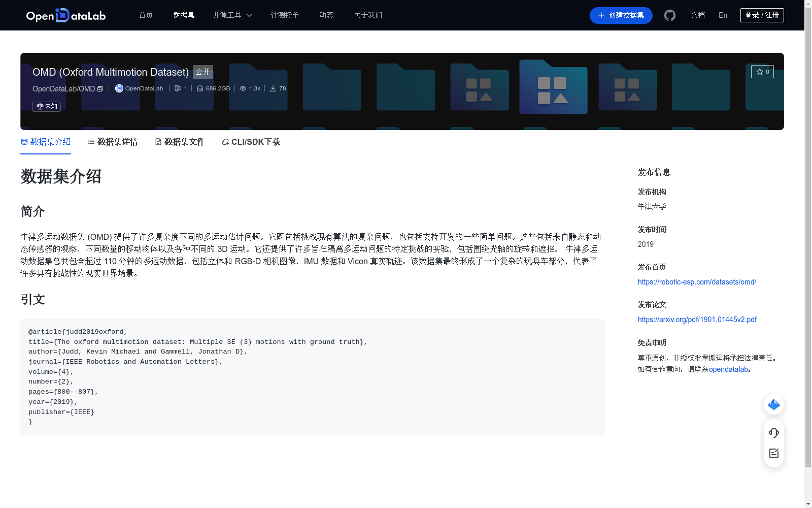The height and width of the screenshot is (508, 812).
Task: Select the 数据集介绍 tab
Action: 46,142
